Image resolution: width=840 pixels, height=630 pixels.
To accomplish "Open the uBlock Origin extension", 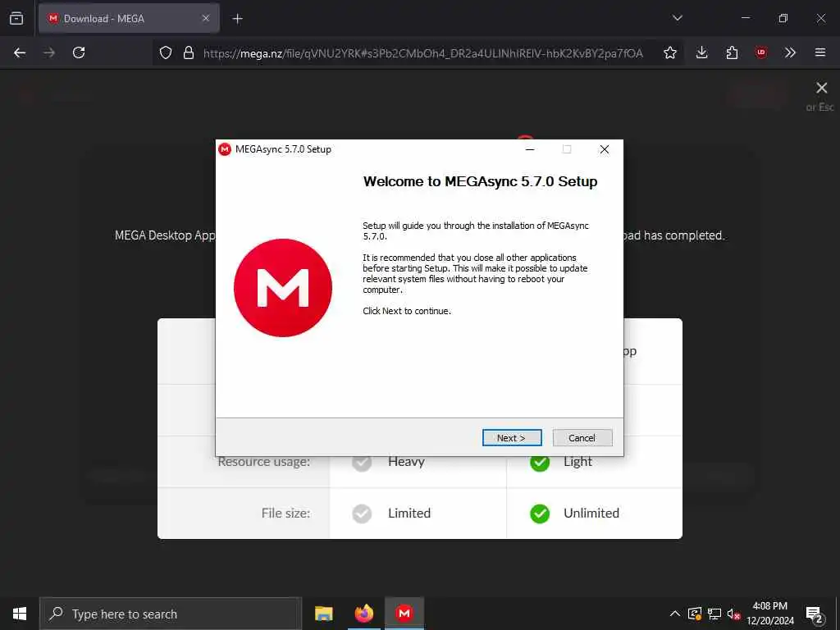I will pos(761,52).
